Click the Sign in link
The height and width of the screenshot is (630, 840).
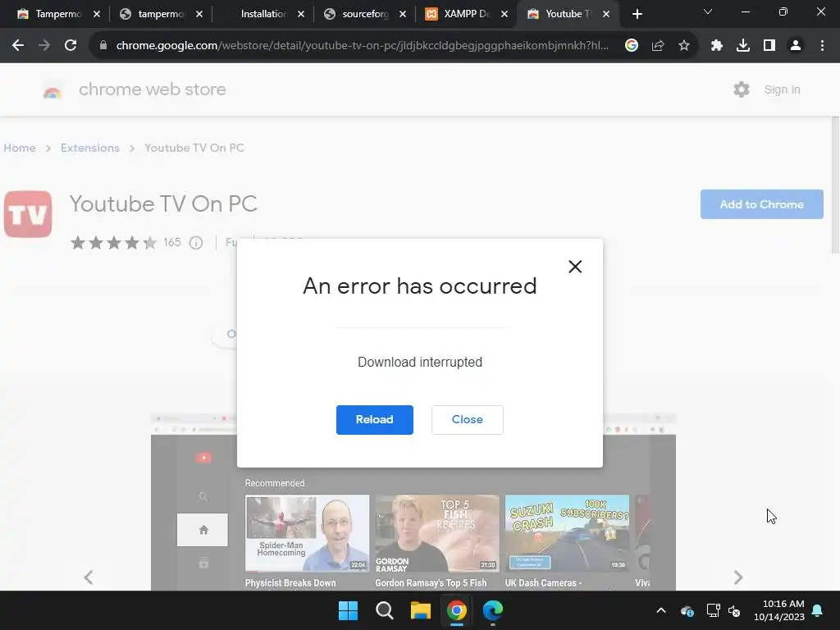point(782,89)
